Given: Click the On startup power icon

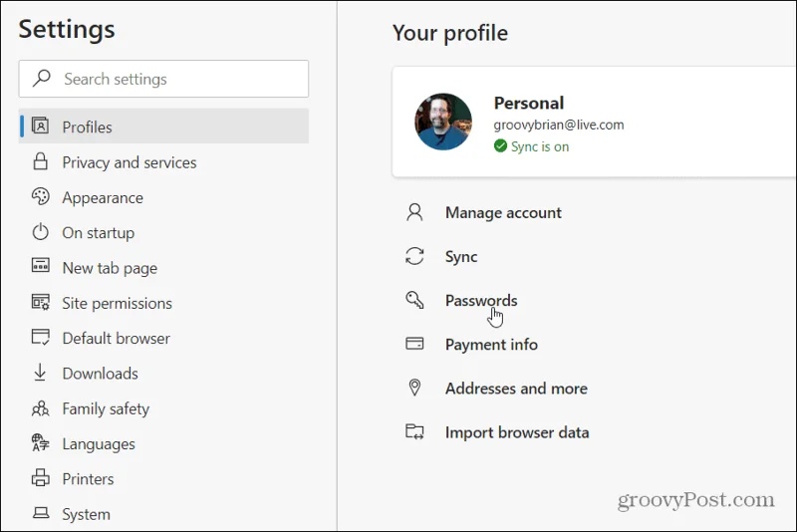Looking at the screenshot, I should (x=41, y=232).
